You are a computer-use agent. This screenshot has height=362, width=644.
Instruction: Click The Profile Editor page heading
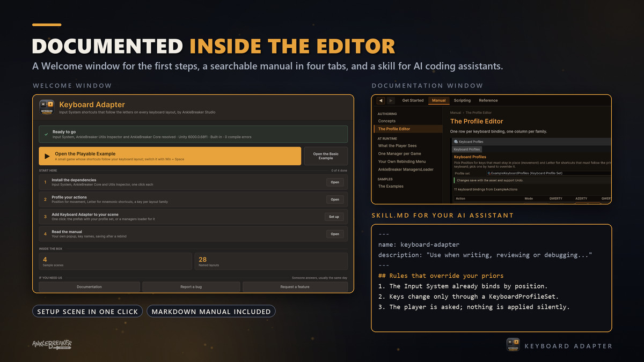tap(477, 122)
